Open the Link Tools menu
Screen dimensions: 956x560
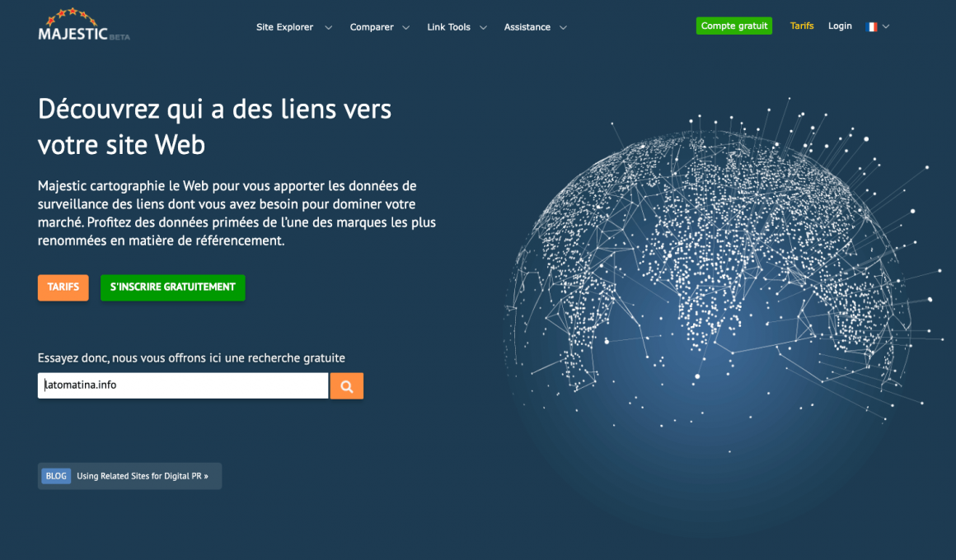448,27
